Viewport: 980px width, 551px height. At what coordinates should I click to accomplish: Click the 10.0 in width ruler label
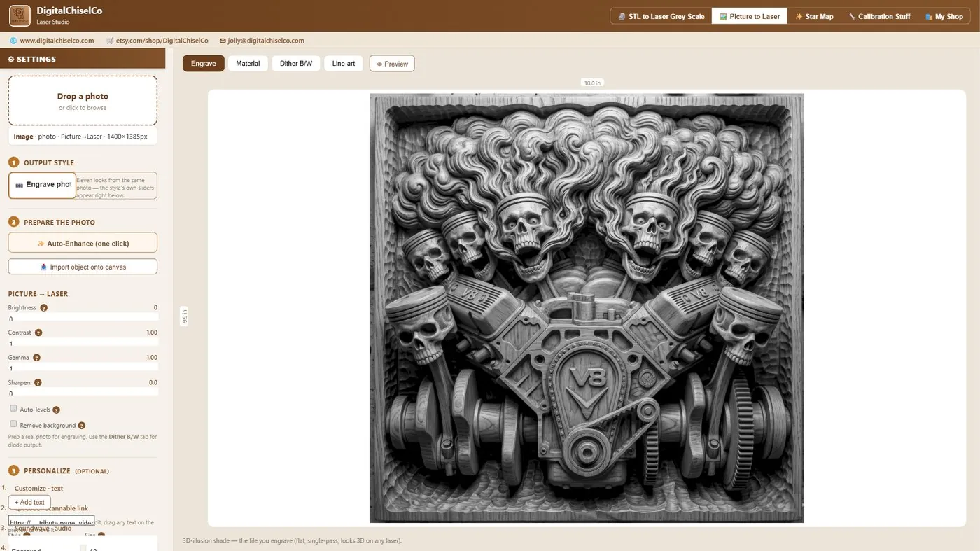(592, 83)
